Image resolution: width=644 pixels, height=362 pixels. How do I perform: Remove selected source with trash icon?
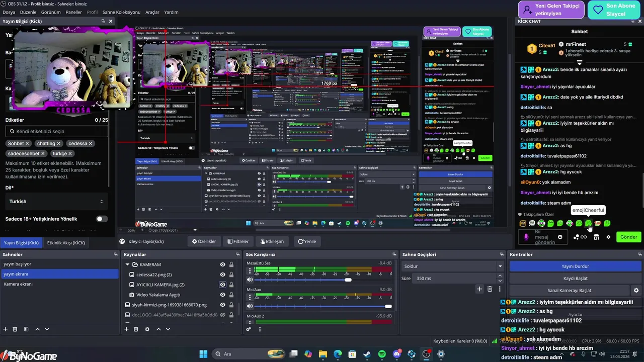pos(136,329)
